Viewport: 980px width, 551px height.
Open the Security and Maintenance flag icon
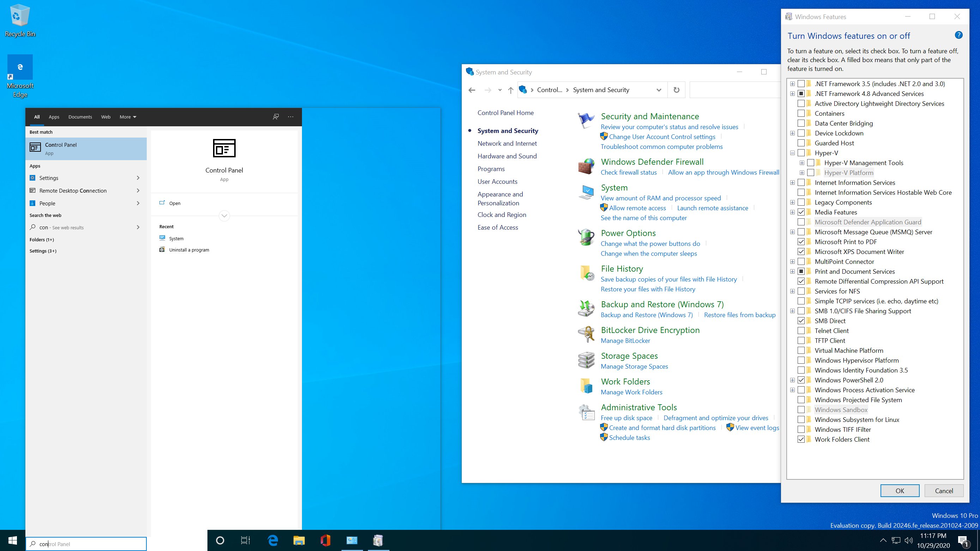(586, 121)
